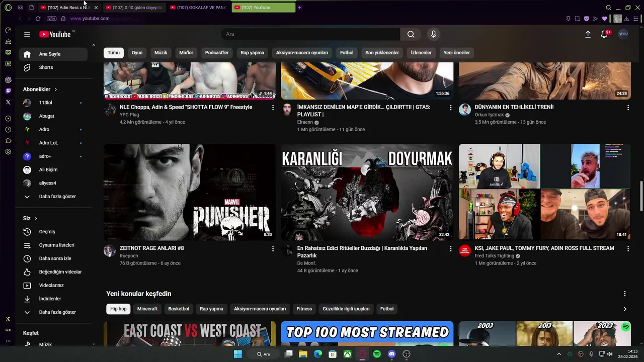Select the Müzik filter chip

161,53
